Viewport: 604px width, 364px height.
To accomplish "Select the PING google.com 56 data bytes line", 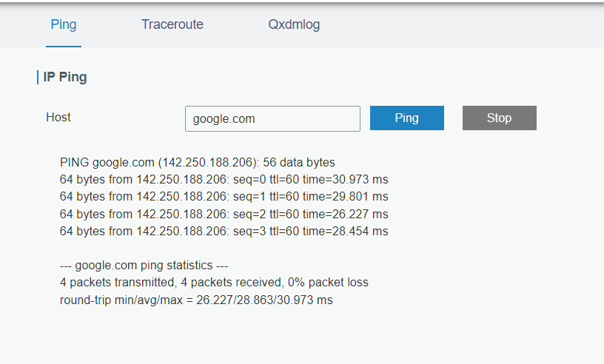I will [x=197, y=162].
